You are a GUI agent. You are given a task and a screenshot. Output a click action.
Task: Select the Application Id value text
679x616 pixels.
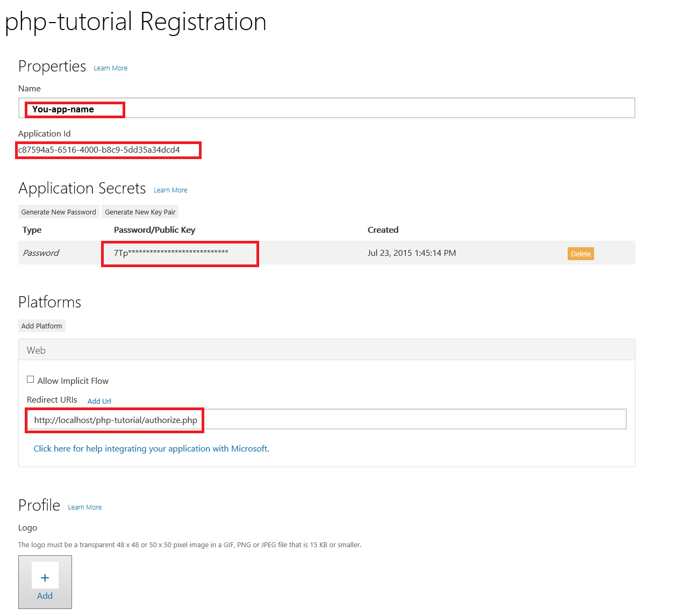(99, 150)
